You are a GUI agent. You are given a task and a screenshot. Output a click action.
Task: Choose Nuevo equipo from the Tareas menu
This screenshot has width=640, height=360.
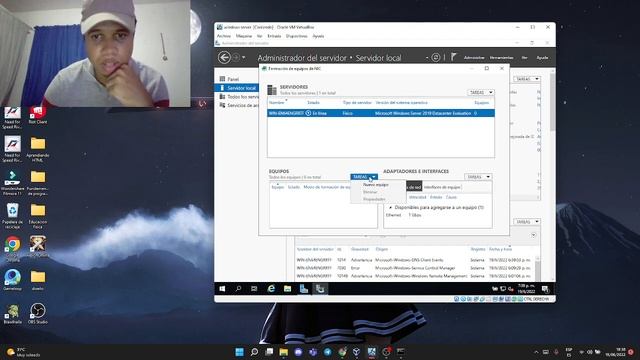click(x=376, y=185)
